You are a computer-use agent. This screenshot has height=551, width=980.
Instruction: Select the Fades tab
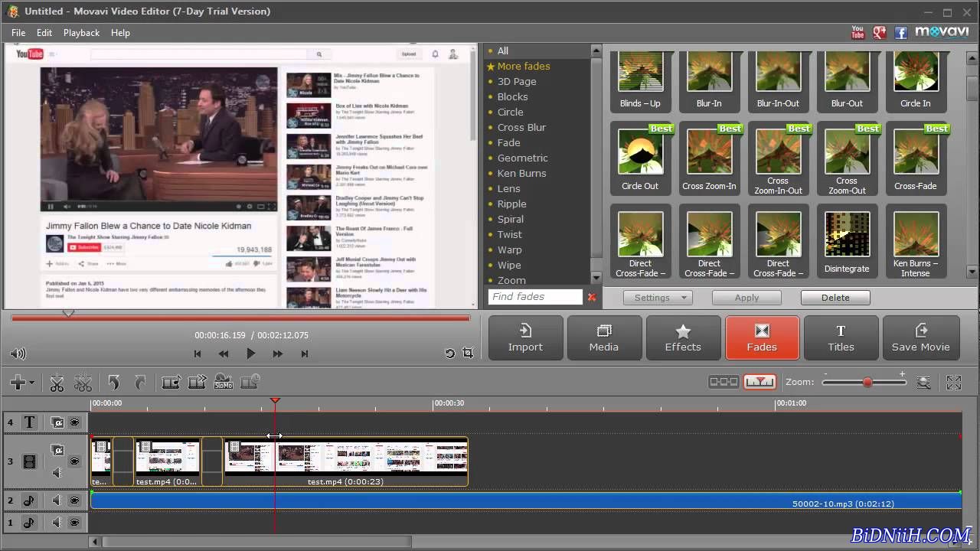pyautogui.click(x=762, y=337)
